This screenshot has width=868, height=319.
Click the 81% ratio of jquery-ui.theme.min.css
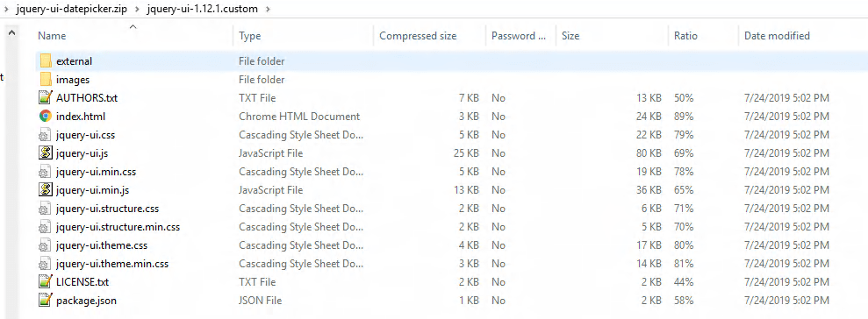click(684, 265)
